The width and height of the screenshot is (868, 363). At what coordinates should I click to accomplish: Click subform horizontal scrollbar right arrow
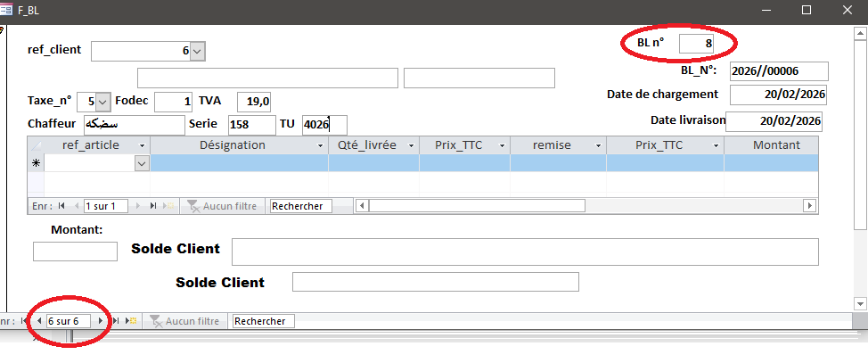point(809,206)
